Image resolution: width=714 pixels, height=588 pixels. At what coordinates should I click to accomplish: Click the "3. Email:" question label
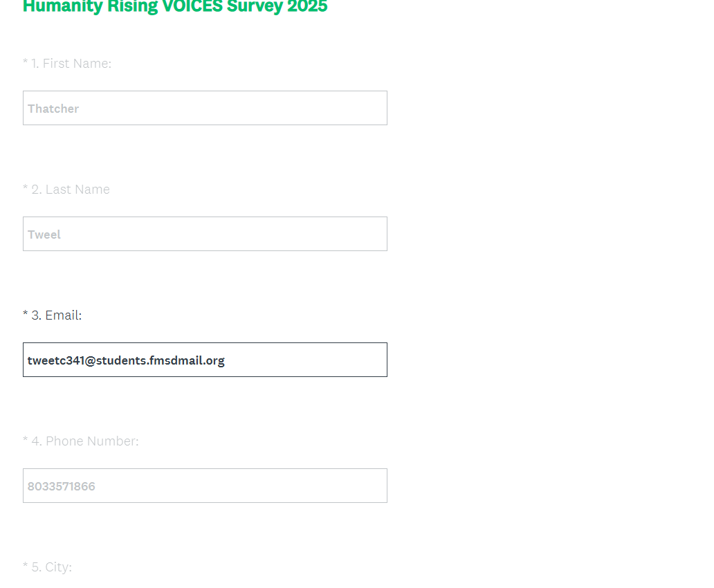click(57, 315)
